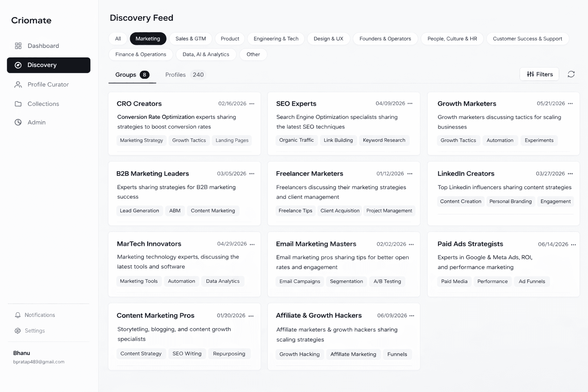The width and height of the screenshot is (588, 392).
Task: Click the Settings gear icon
Action: [x=18, y=330]
